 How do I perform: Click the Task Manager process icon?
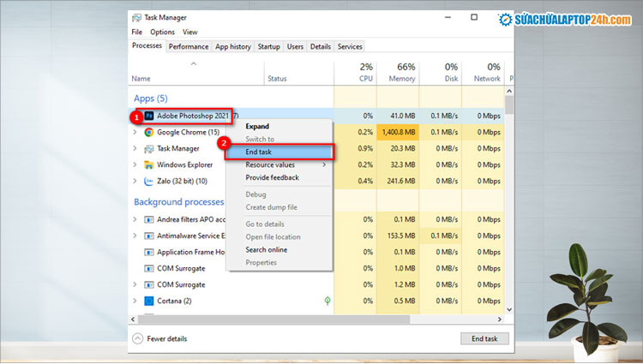point(149,149)
